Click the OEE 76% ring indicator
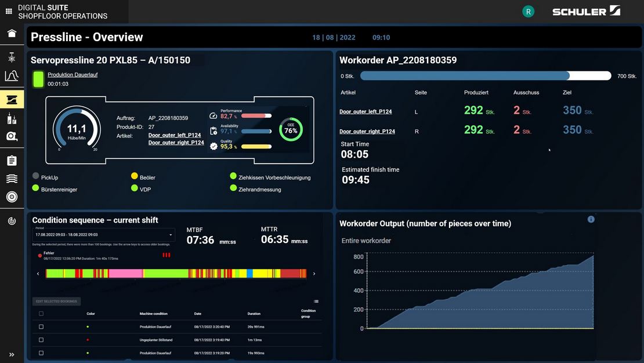This screenshot has height=363, width=644. [x=291, y=129]
